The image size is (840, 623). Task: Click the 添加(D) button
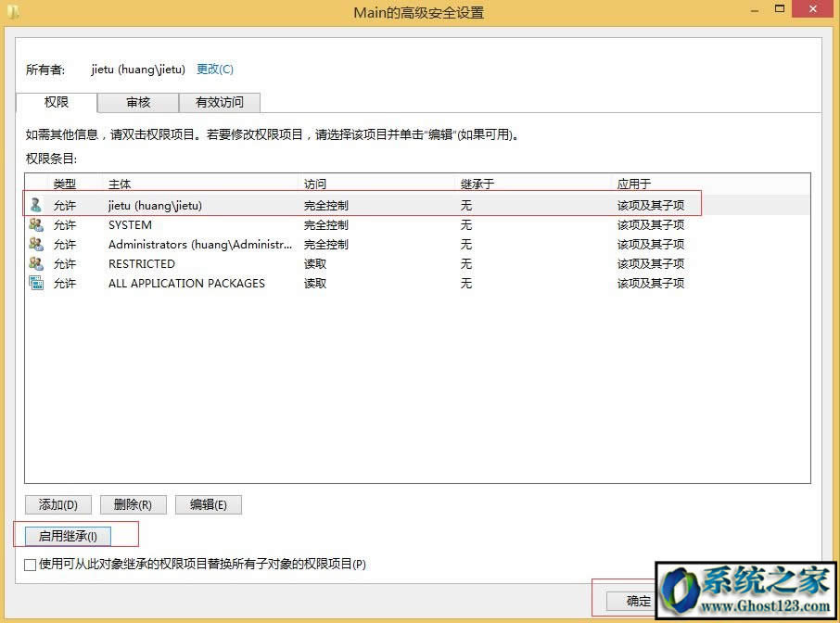pos(57,504)
